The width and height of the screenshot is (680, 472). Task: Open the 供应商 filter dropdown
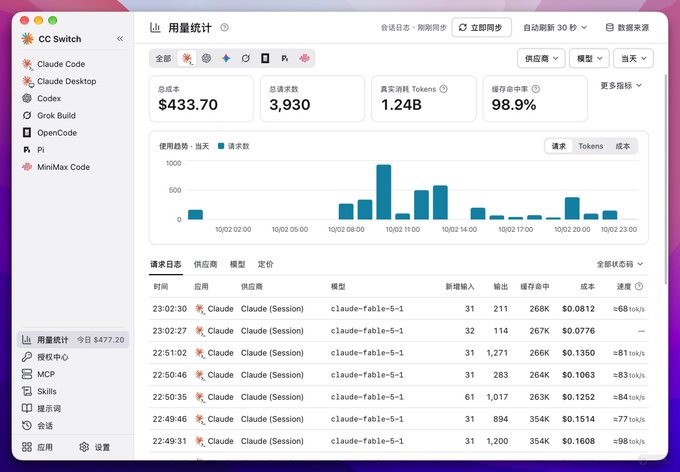[541, 58]
